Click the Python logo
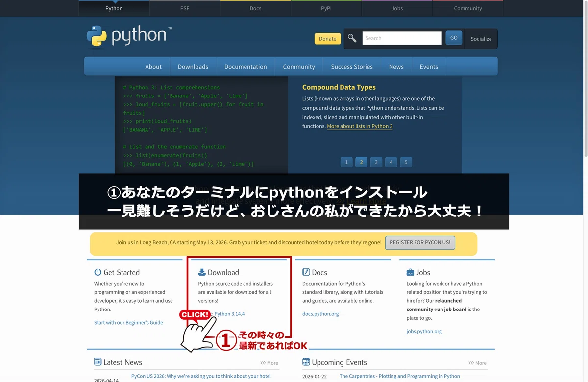Screen dimensions: 588x382 (129, 36)
